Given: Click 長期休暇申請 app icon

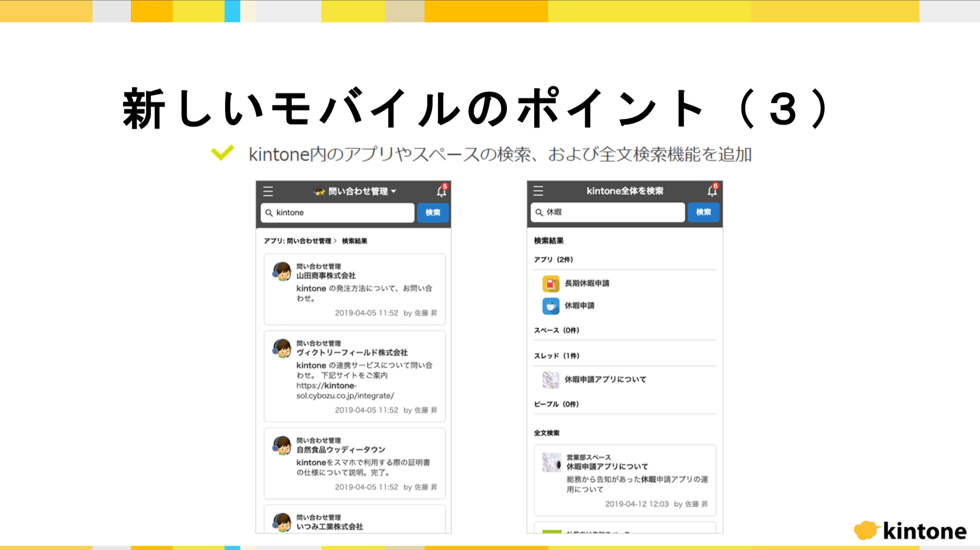Looking at the screenshot, I should (x=551, y=284).
